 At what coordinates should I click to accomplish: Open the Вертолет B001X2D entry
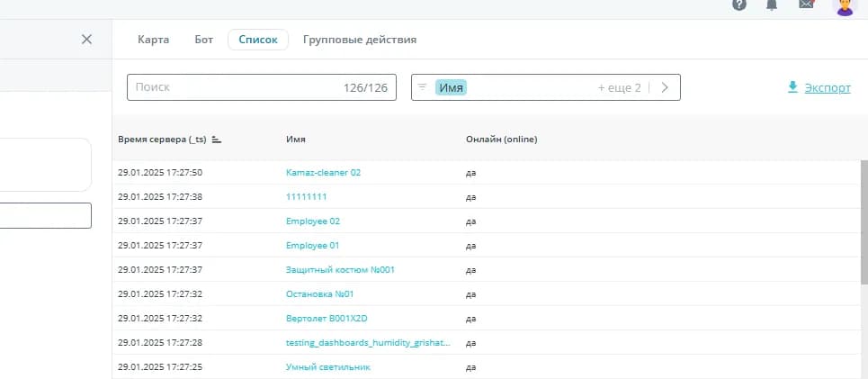click(x=326, y=319)
